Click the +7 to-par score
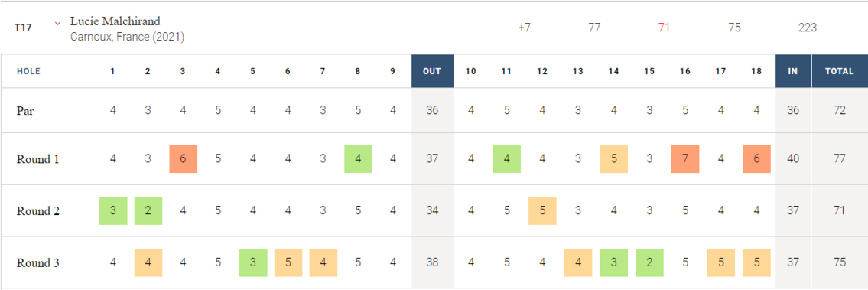Image resolution: width=868 pixels, height=290 pixels. 524,28
